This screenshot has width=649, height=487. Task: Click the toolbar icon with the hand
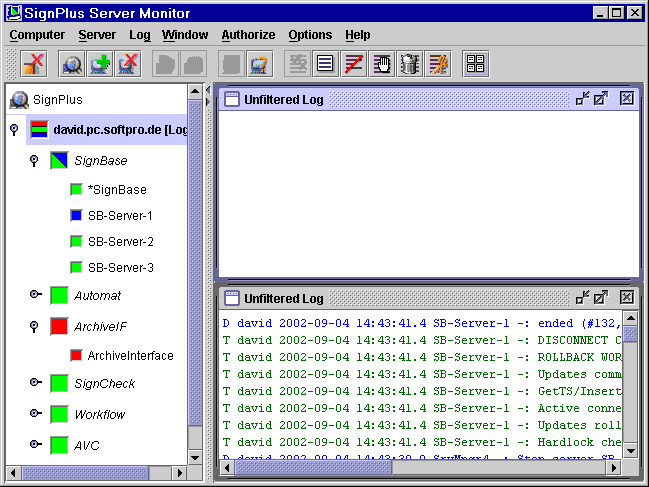click(382, 65)
